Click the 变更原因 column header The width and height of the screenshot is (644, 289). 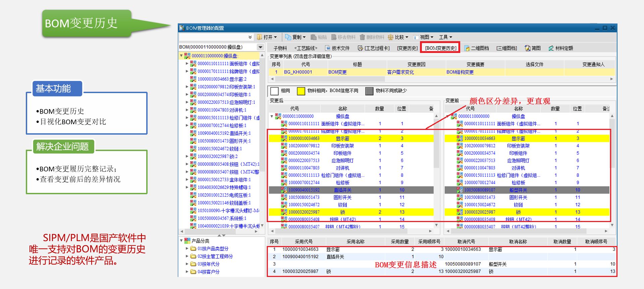click(416, 64)
